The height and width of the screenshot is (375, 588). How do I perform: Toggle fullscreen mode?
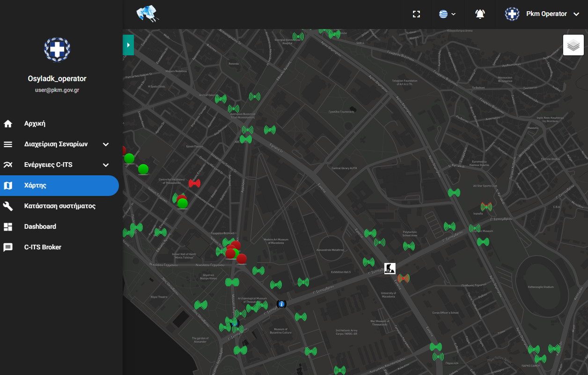pos(416,14)
